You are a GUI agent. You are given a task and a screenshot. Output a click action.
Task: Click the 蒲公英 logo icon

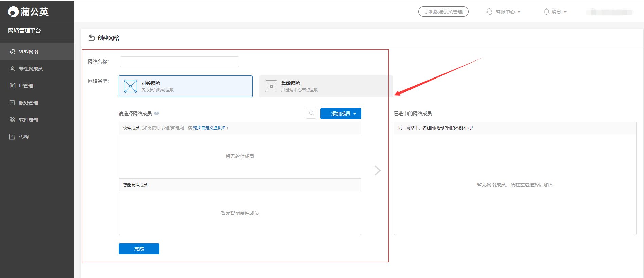pyautogui.click(x=13, y=12)
